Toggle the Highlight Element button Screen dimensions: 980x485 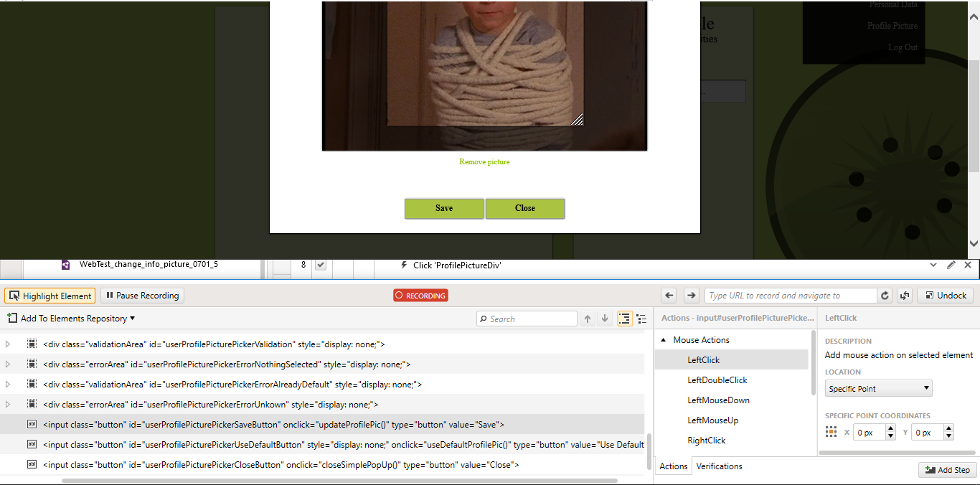tap(50, 296)
